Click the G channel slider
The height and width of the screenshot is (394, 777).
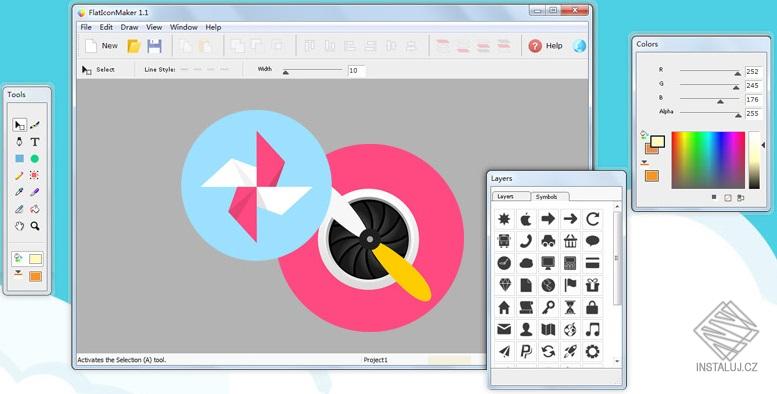click(x=710, y=85)
